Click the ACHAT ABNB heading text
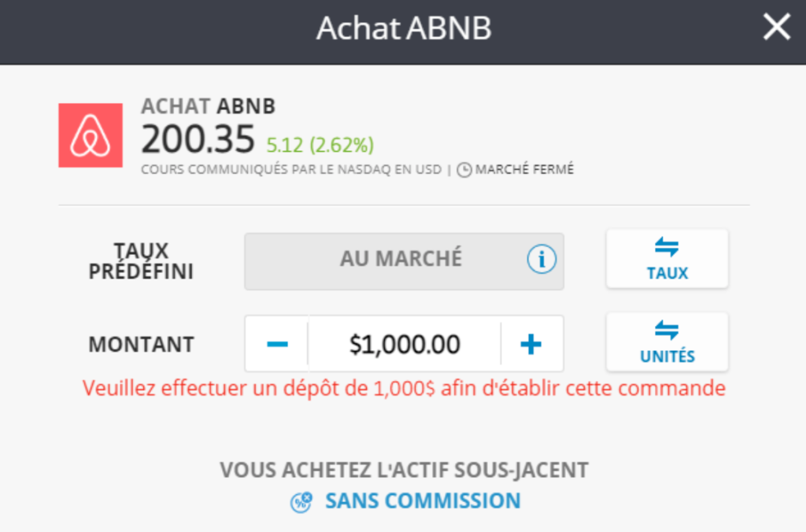 (x=208, y=106)
